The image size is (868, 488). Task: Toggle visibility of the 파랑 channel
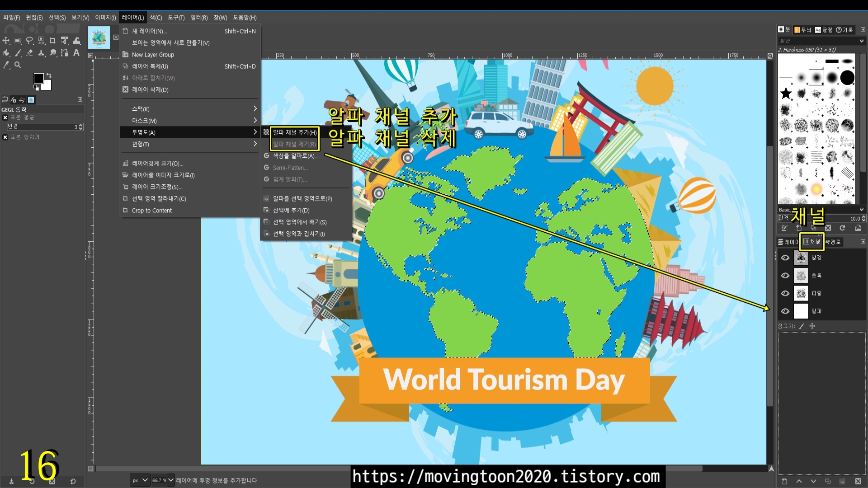(785, 293)
